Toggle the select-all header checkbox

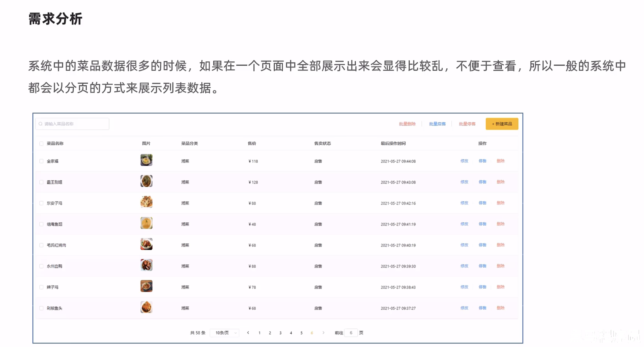pos(41,144)
